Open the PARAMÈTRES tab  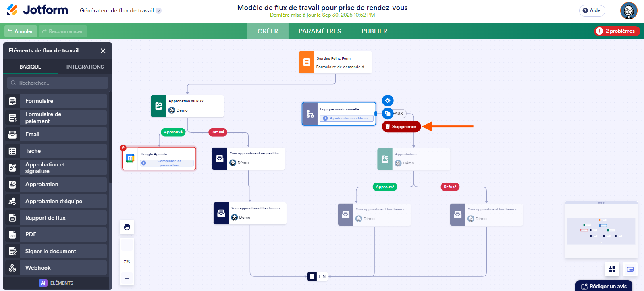(320, 31)
